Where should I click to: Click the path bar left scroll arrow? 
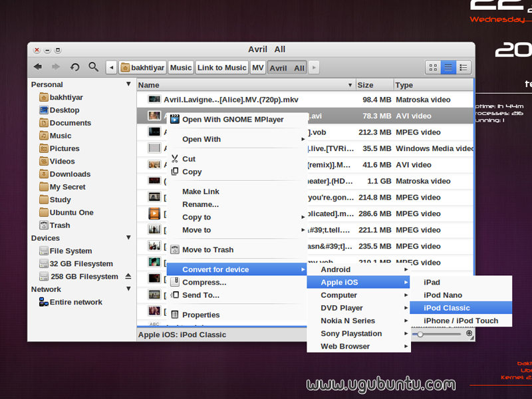pyautogui.click(x=111, y=68)
